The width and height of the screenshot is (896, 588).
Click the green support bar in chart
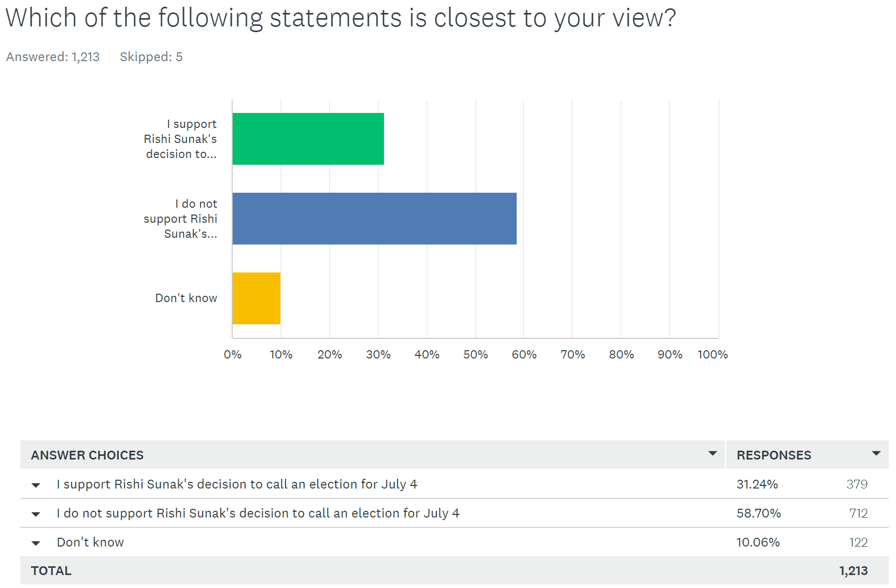(x=308, y=139)
